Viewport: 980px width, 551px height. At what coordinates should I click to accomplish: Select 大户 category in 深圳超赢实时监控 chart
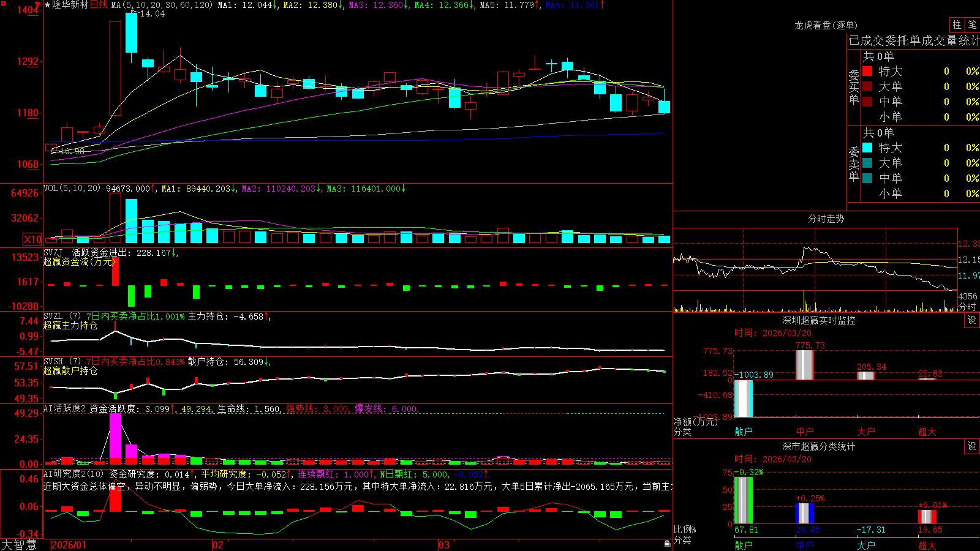pyautogui.click(x=866, y=432)
